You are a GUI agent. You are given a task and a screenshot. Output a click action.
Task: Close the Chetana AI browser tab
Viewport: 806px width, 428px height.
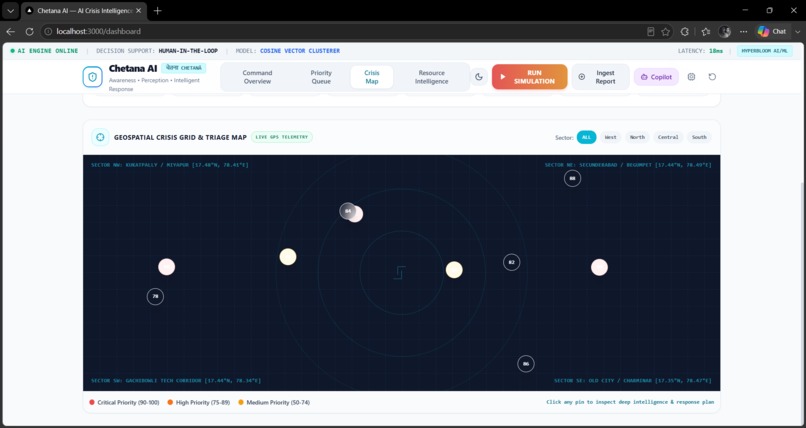tap(138, 10)
